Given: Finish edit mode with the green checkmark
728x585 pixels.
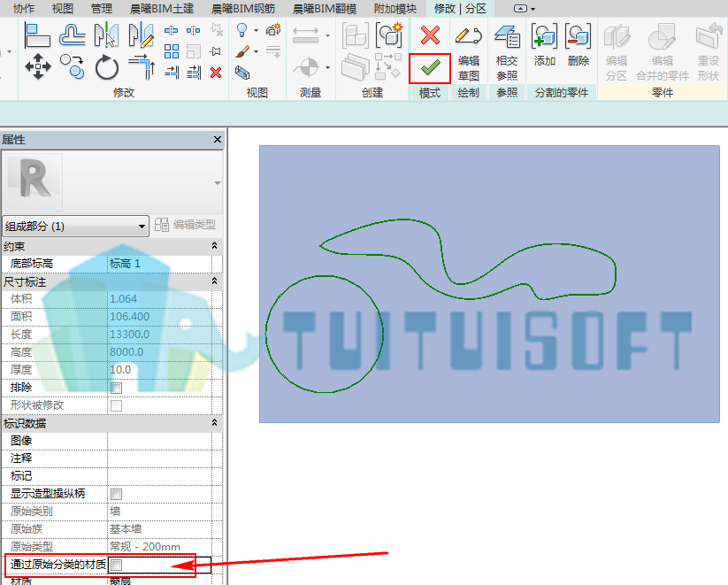Looking at the screenshot, I should [x=430, y=68].
